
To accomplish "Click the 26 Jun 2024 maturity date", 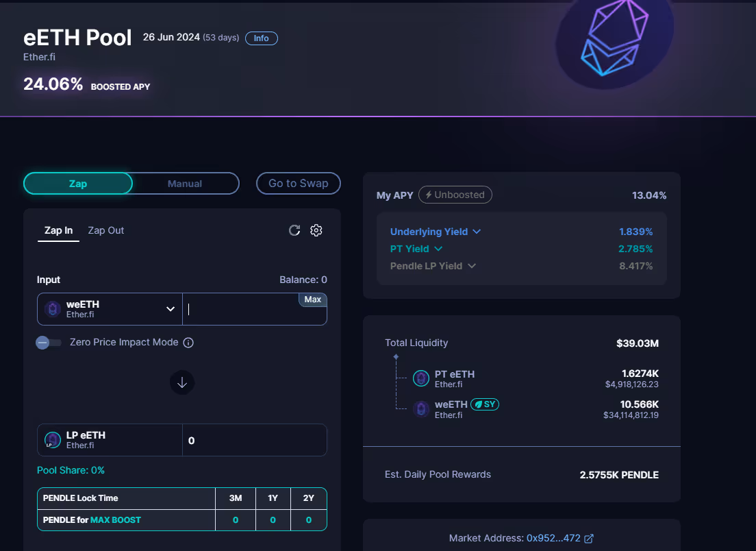I will [x=171, y=37].
